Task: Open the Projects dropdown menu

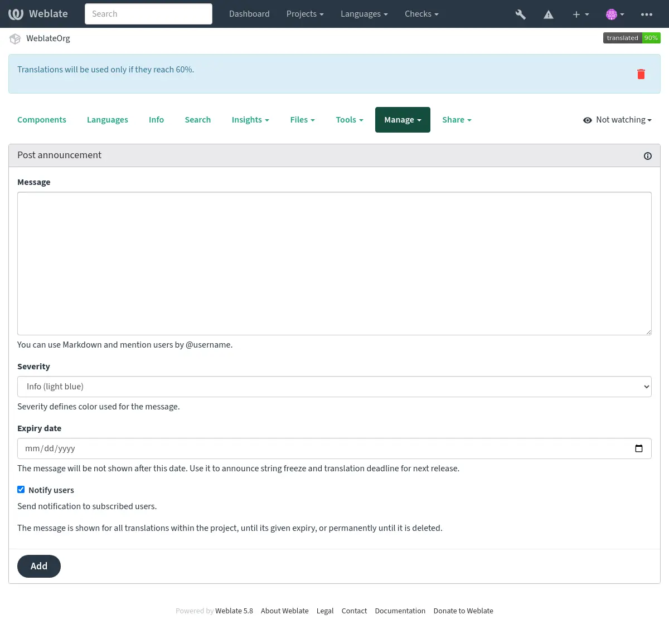Action: tap(305, 14)
